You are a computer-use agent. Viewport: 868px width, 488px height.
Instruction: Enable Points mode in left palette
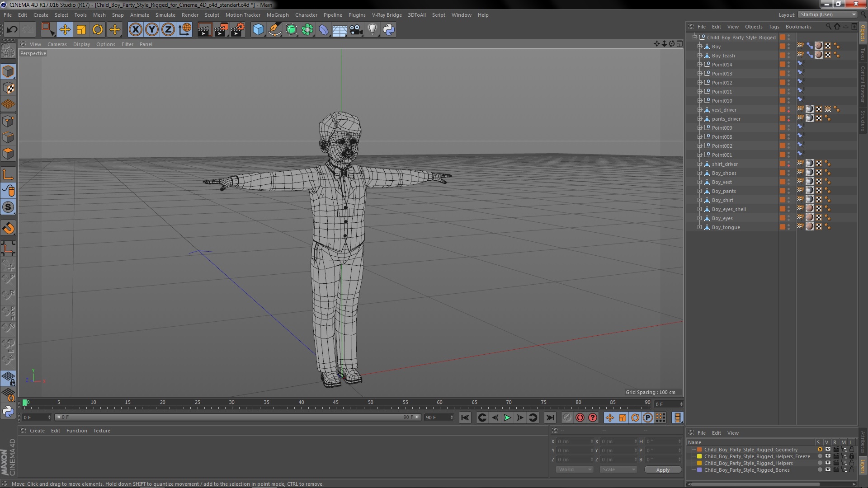pyautogui.click(x=8, y=121)
